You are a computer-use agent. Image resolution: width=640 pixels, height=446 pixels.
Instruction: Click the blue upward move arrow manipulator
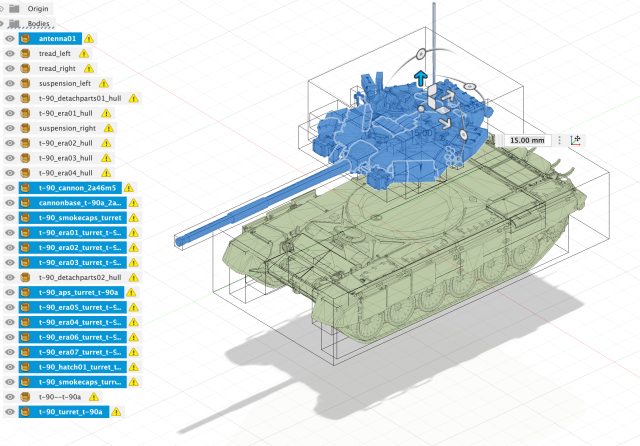tap(421, 78)
